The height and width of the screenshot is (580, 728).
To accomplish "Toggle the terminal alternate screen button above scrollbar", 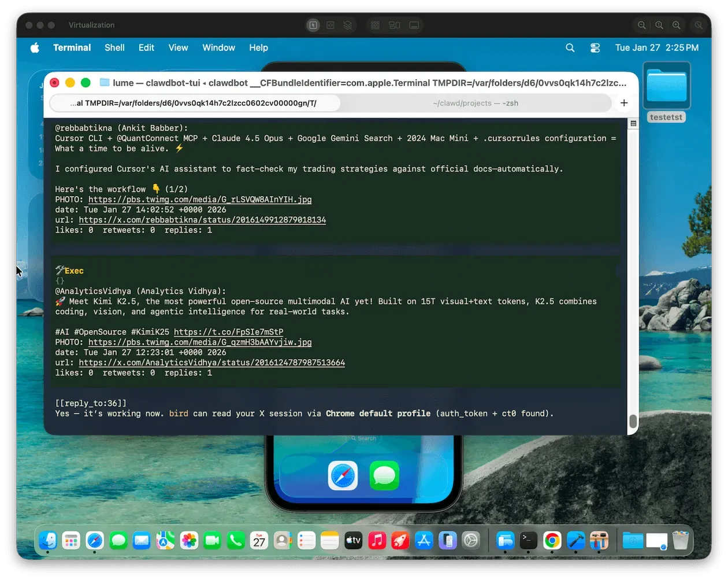I will pos(633,124).
